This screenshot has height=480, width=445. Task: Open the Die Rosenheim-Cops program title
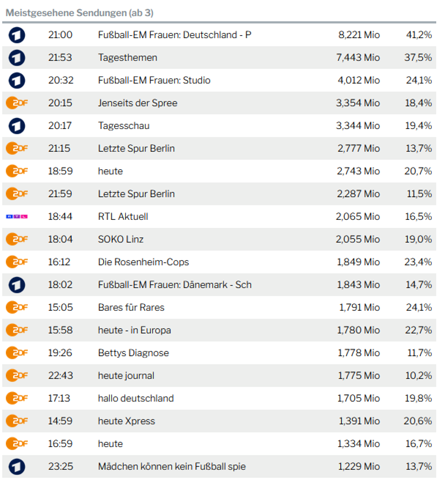point(143,262)
